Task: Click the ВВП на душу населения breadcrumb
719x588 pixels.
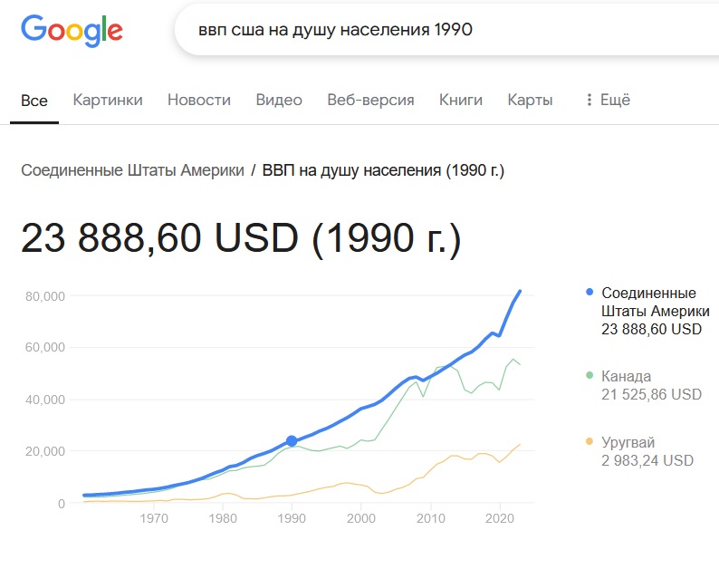Action: coord(383,170)
